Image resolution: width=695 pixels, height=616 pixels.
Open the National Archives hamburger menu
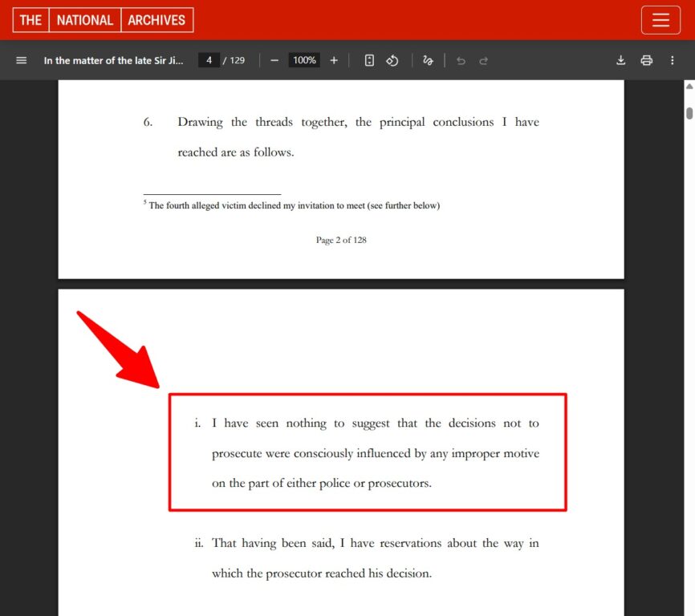(660, 20)
